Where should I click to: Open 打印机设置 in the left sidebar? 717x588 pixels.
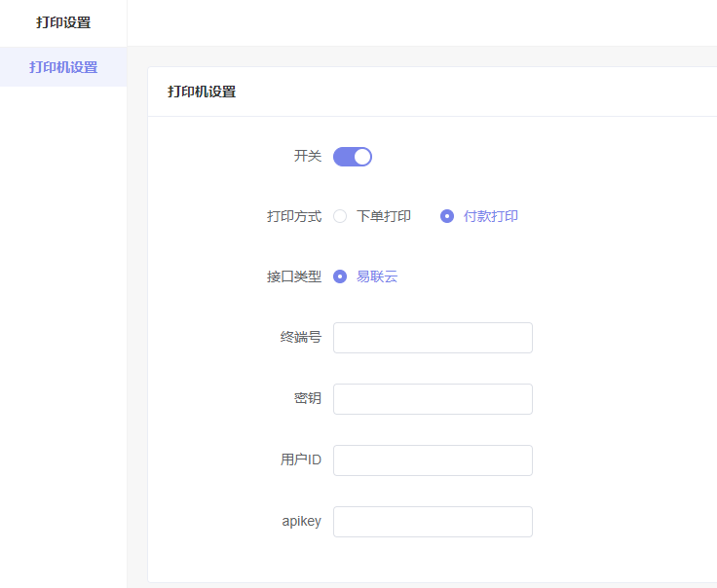pos(63,67)
